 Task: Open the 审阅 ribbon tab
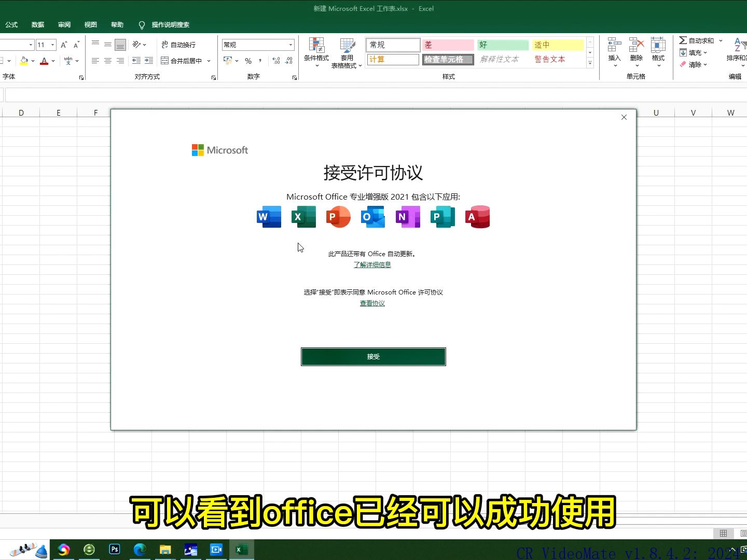point(64,24)
